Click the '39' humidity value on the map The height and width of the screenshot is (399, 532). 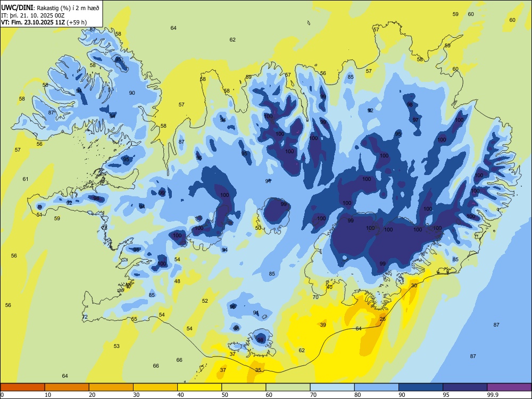tap(323, 325)
